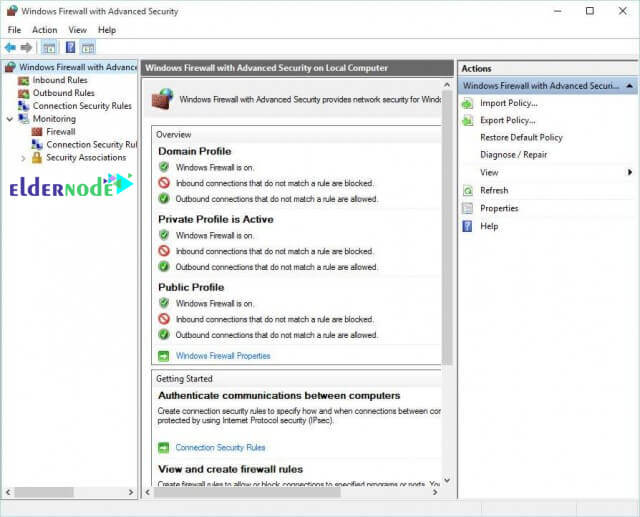
Task: Click the Authenticate communications between computers heading
Action: point(279,396)
